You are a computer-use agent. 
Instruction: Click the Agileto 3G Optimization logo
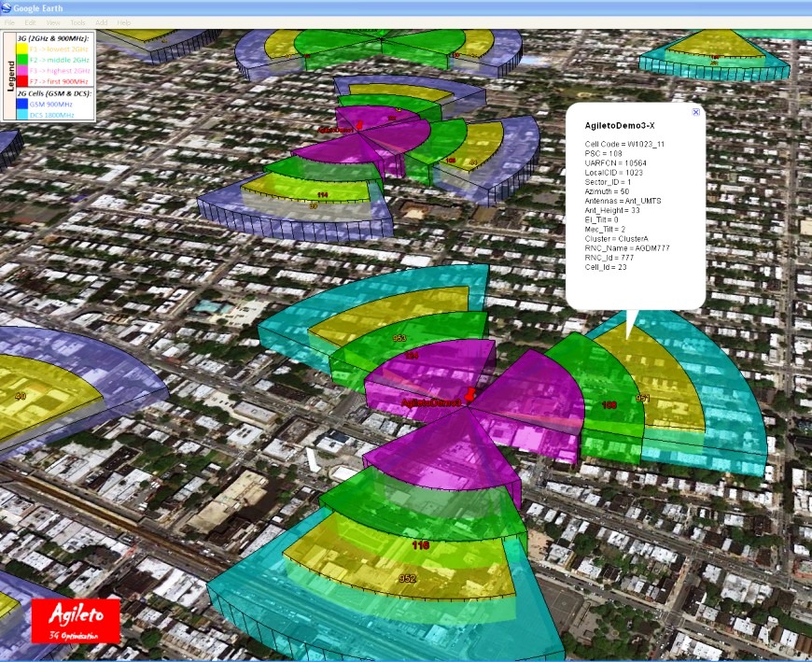coord(76,620)
